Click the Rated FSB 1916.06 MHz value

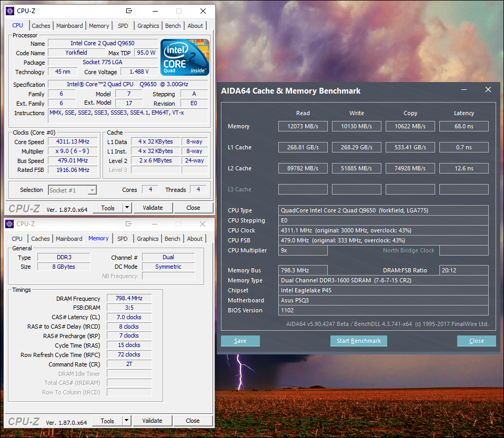tap(73, 170)
